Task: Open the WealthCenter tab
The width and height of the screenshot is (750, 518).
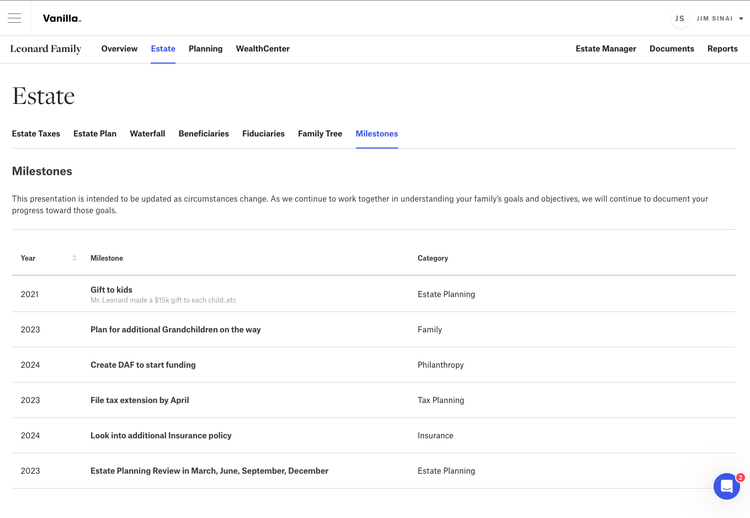Action: (x=263, y=49)
